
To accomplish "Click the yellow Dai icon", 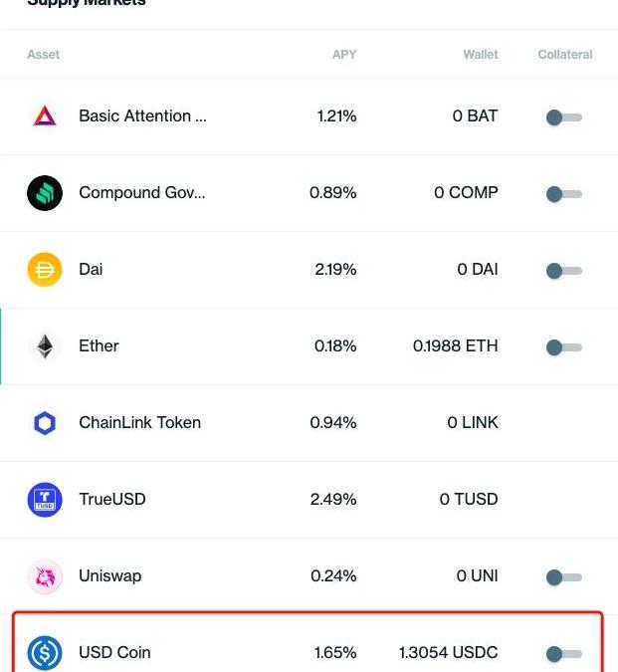I will (45, 270).
